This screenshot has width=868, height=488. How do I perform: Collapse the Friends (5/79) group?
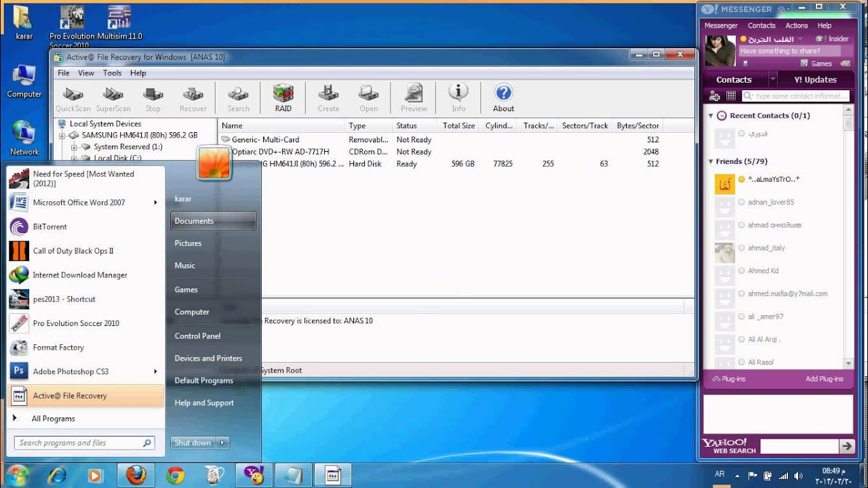coord(711,162)
